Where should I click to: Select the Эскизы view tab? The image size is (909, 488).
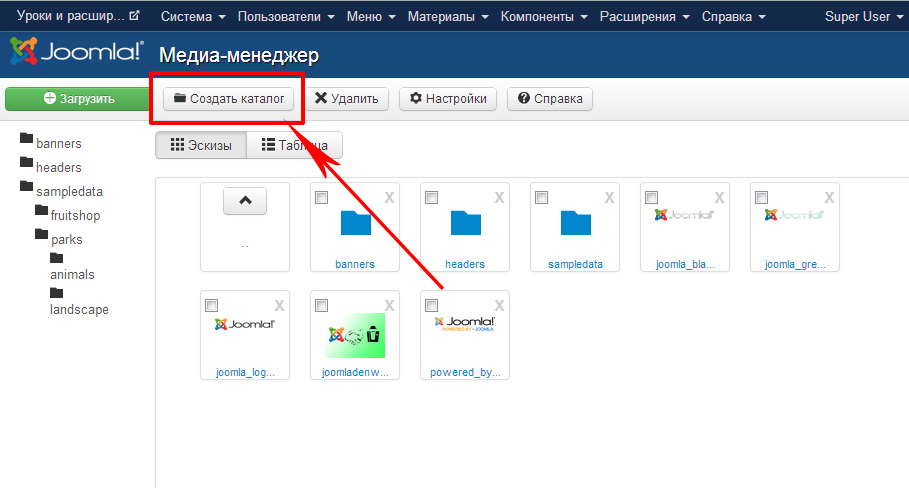click(x=201, y=146)
